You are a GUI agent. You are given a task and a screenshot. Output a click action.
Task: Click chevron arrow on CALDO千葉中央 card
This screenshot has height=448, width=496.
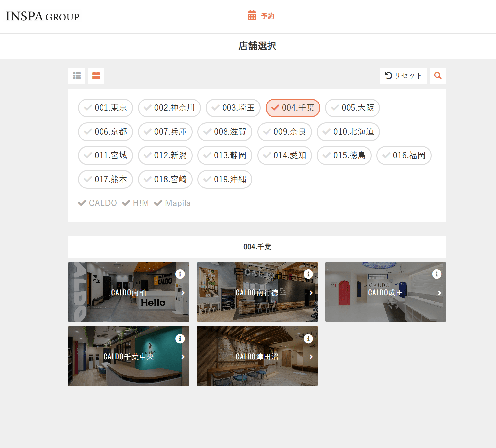point(183,357)
